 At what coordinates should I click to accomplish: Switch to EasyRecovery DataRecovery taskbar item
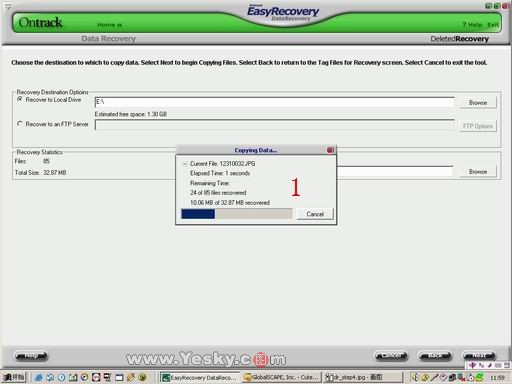tap(199, 377)
